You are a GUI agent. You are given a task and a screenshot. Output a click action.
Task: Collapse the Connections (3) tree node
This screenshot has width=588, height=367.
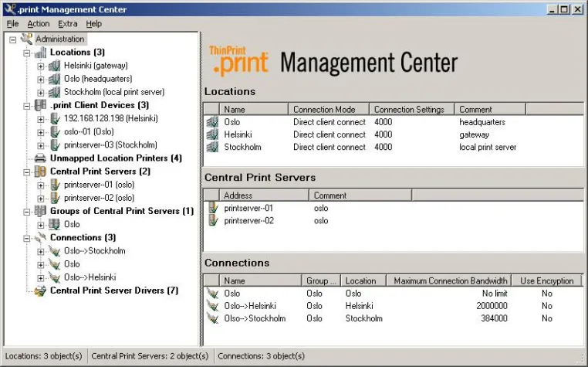[27, 238]
